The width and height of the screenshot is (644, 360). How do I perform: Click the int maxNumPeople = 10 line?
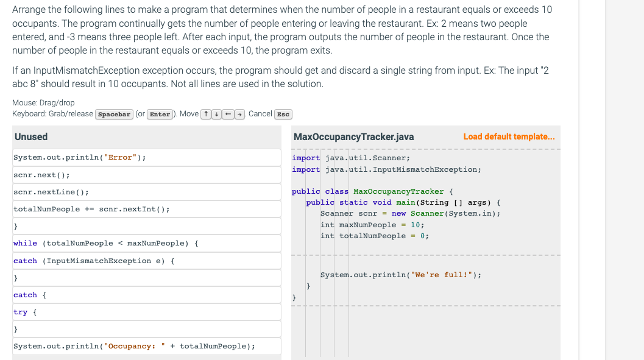372,225
